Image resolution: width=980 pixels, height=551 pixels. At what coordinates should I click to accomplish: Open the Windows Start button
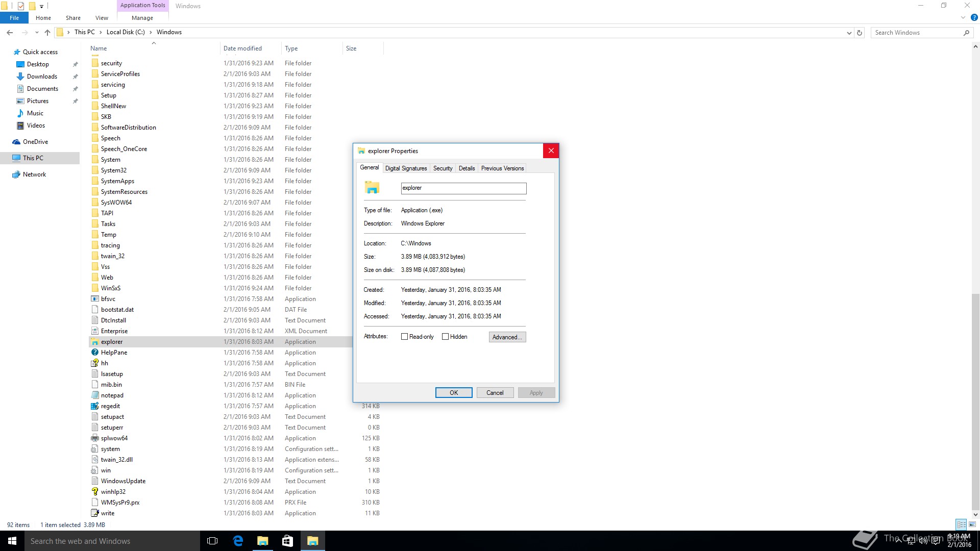point(12,541)
